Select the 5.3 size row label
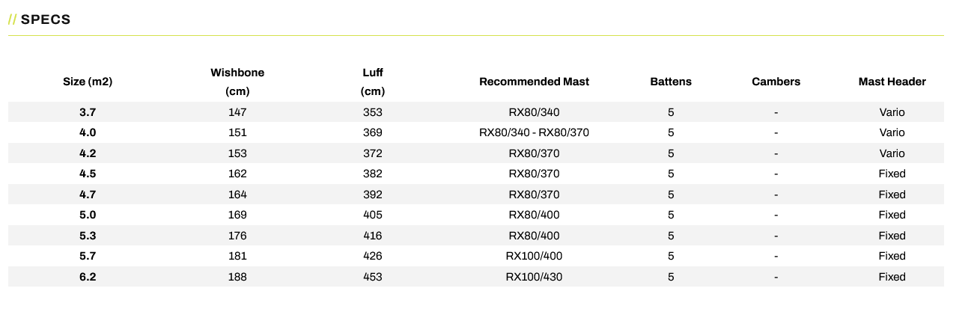The width and height of the screenshot is (980, 309). point(88,236)
